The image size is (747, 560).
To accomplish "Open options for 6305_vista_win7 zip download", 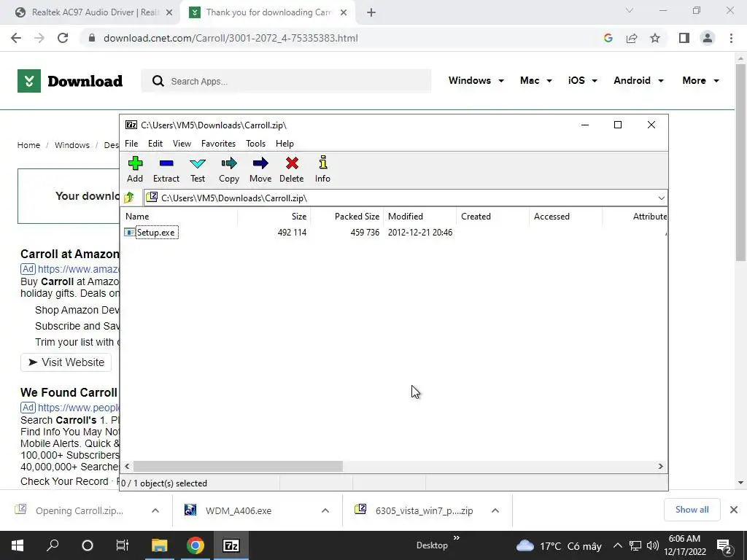I will tap(495, 510).
